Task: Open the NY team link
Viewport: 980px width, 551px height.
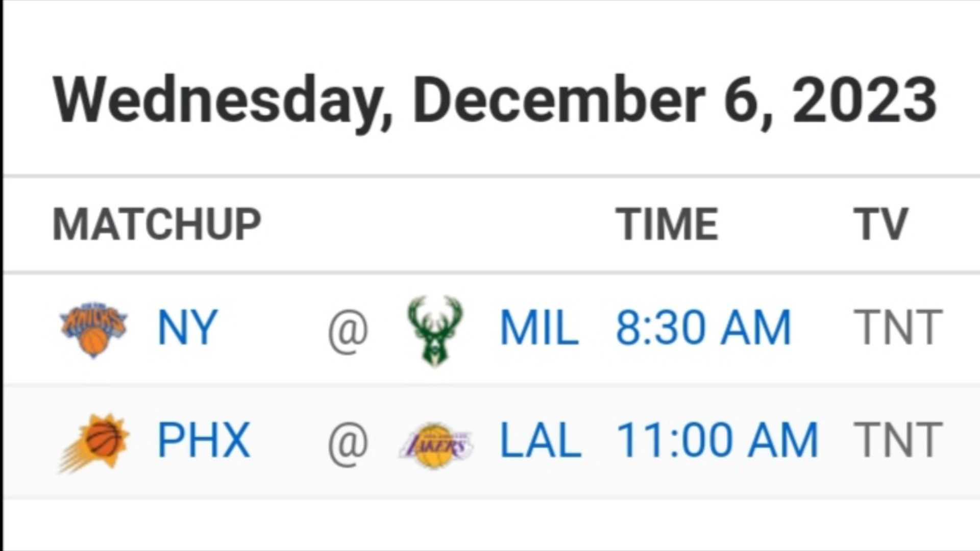Action: click(187, 328)
